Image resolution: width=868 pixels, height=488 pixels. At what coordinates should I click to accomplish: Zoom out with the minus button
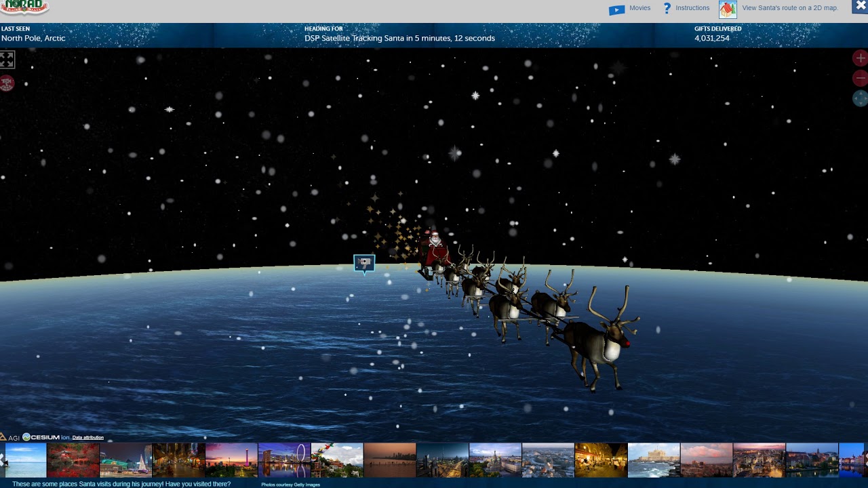(860, 78)
